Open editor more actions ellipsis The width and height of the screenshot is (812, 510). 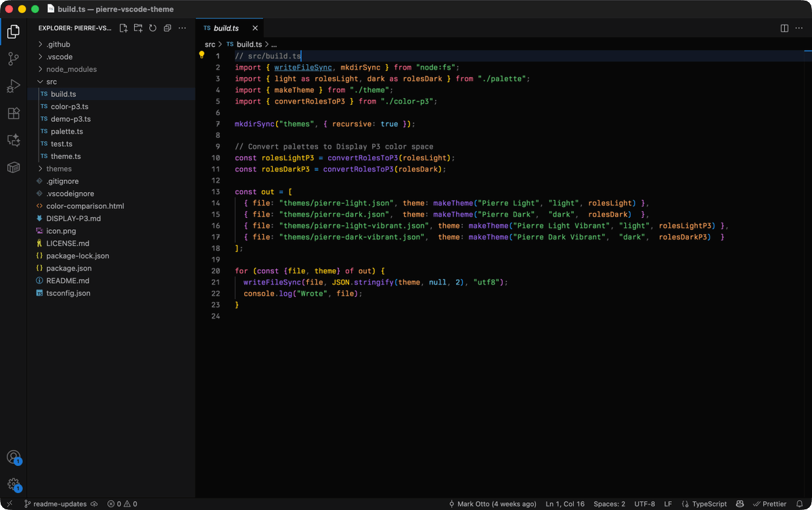coord(798,28)
